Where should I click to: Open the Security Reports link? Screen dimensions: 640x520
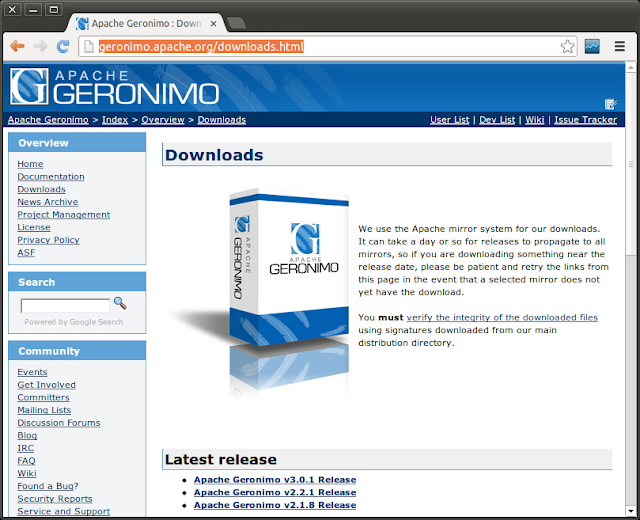55,498
